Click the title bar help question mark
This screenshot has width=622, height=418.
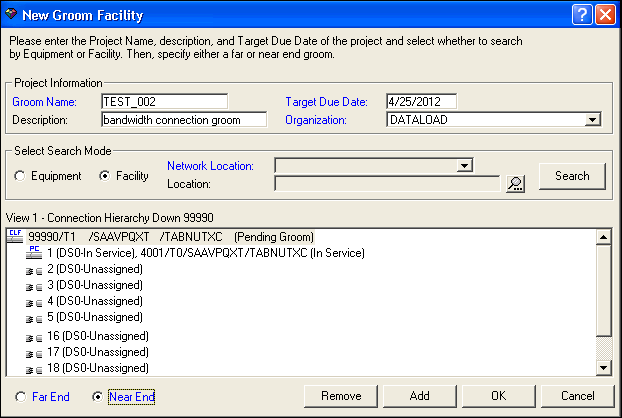pos(582,15)
